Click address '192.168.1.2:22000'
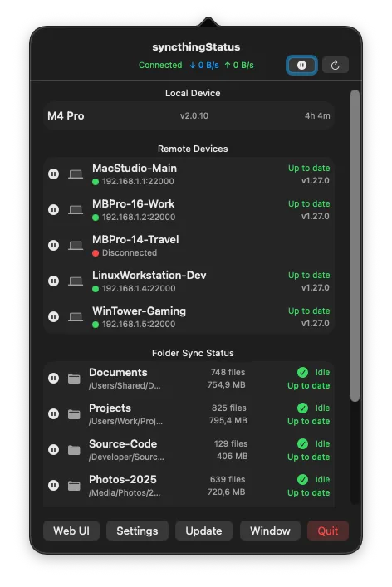Image resolution: width=392 pixels, height=587 pixels. tap(139, 218)
